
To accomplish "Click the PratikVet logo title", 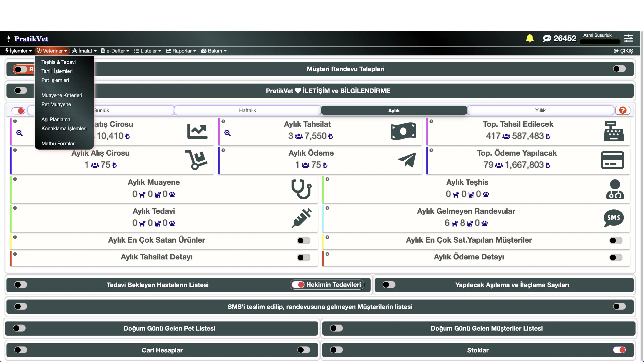I will (x=31, y=39).
